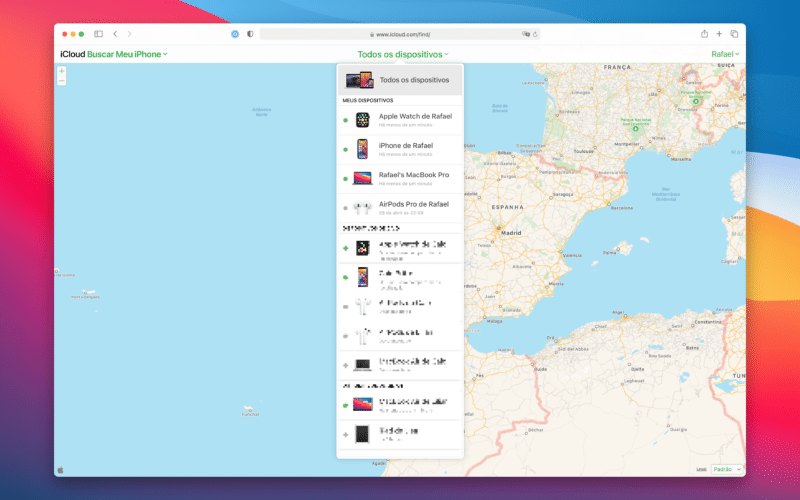Select Rafael's MacBook Pro
This screenshot has width=800, height=500.
(x=400, y=179)
